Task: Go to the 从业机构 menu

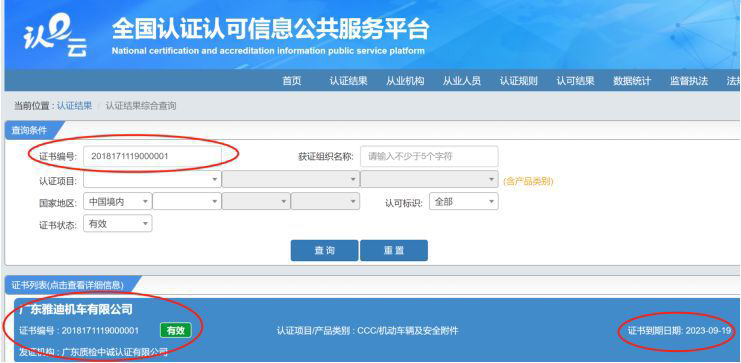Action: [405, 81]
